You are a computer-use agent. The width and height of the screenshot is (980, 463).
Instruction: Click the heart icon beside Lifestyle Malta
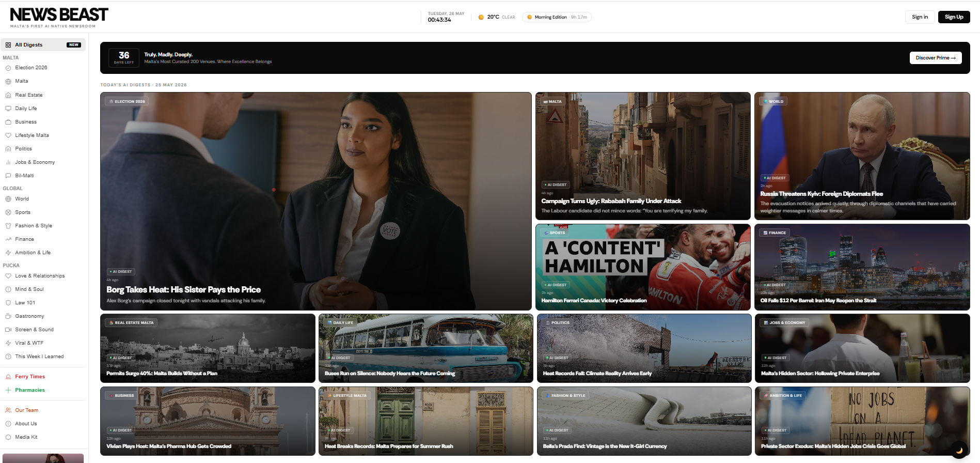(8, 135)
